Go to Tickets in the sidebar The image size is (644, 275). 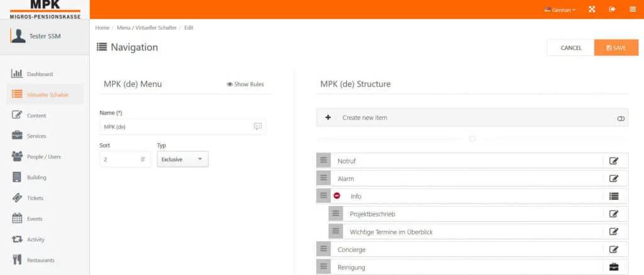pyautogui.click(x=35, y=198)
